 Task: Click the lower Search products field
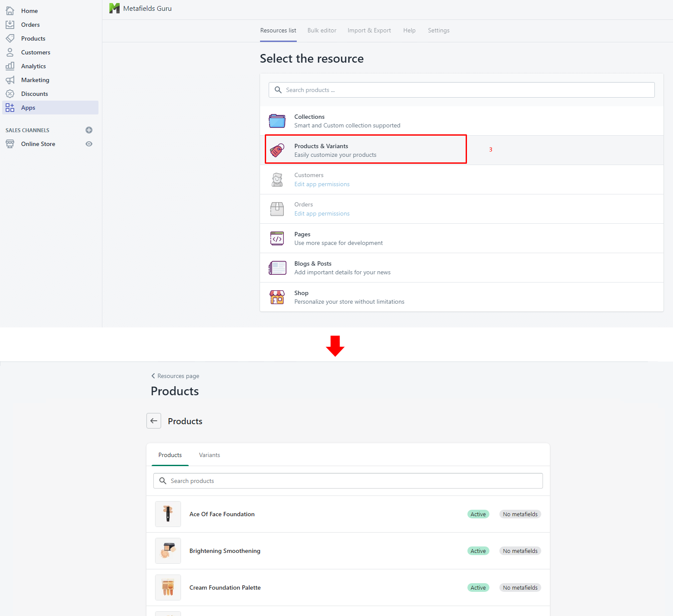[x=348, y=481]
